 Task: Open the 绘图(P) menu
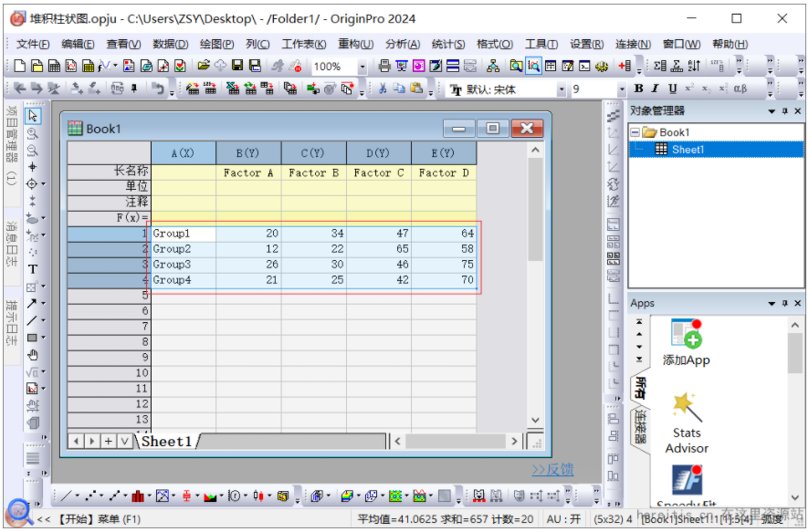tap(216, 45)
